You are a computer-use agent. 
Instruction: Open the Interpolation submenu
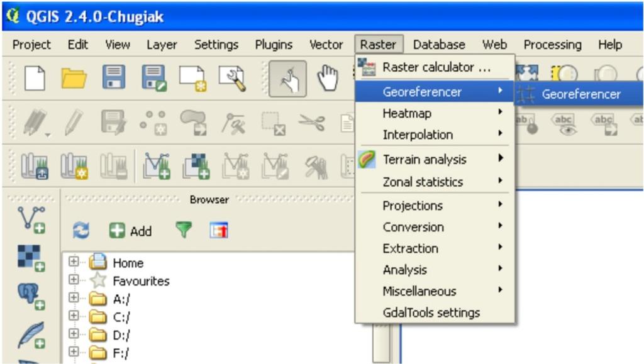pos(435,134)
